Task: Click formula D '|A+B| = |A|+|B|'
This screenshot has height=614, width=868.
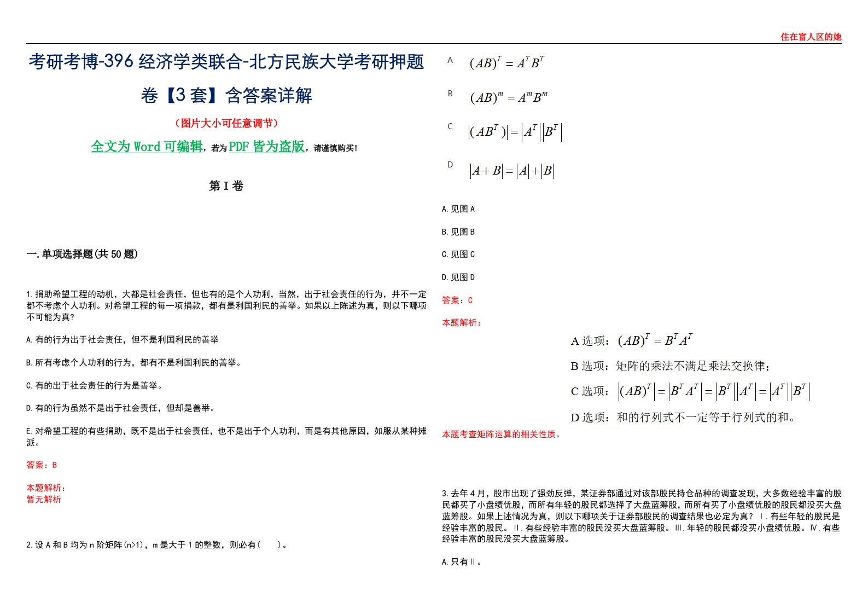Action: tap(512, 171)
